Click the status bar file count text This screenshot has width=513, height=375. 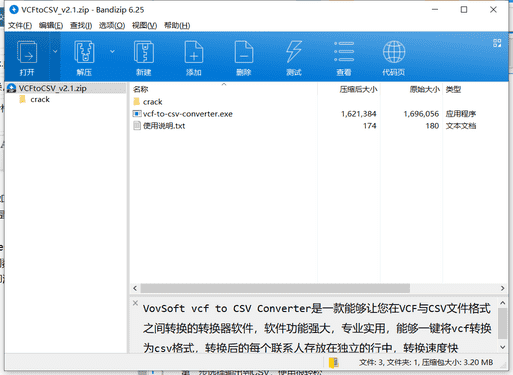pos(426,362)
